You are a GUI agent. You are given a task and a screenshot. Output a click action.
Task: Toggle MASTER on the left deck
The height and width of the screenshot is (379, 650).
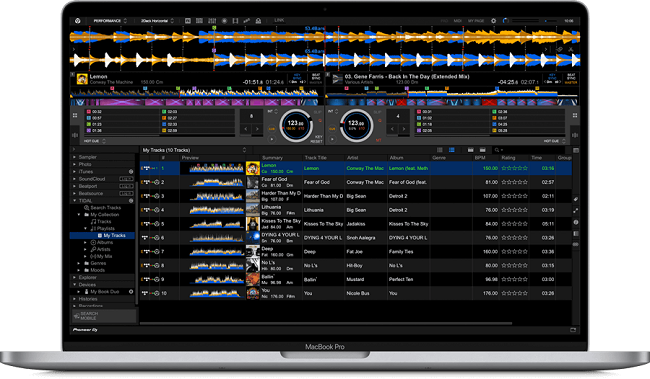(315, 83)
